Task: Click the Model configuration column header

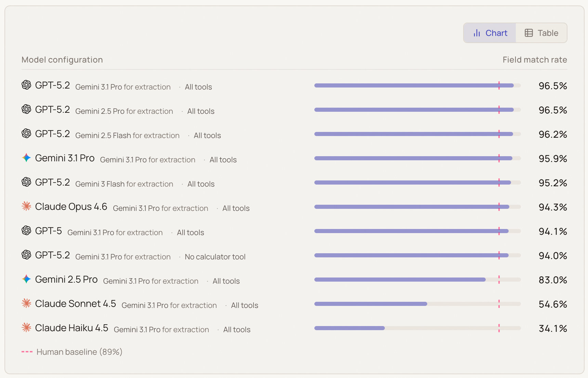Action: coord(62,60)
